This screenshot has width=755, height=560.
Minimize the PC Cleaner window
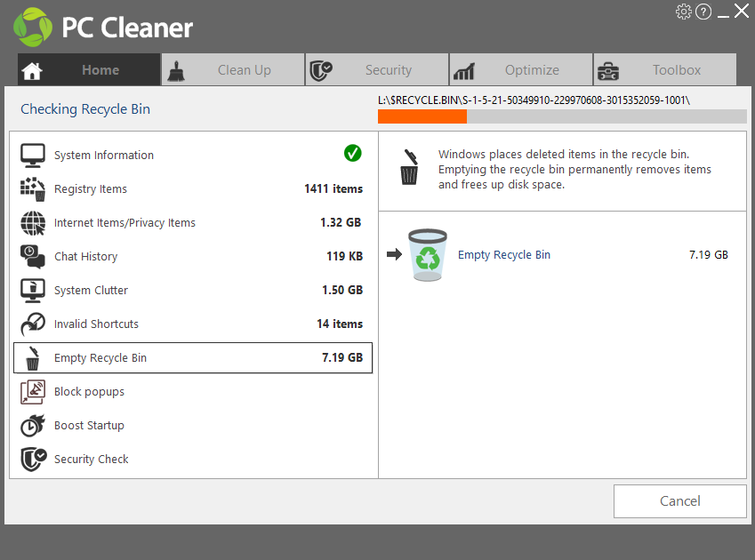point(723,16)
